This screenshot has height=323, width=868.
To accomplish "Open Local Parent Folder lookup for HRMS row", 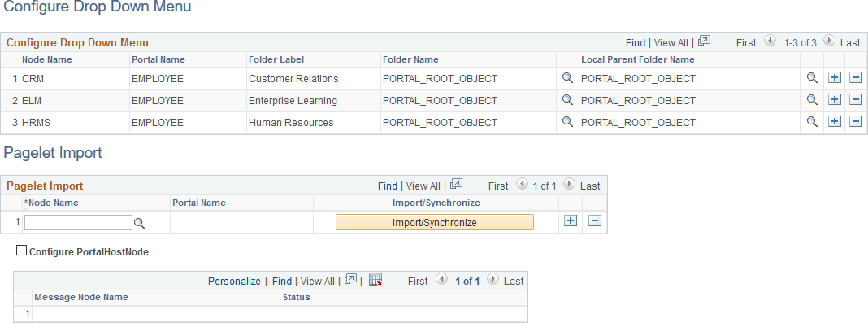I will click(812, 122).
